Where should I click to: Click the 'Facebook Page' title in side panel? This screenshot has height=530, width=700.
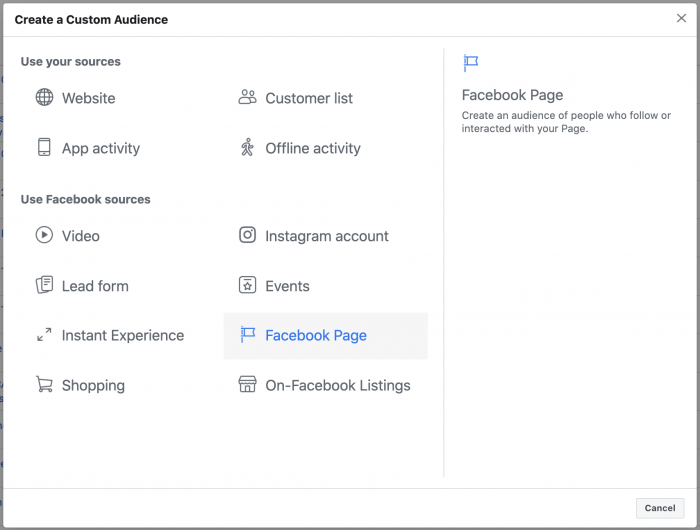[512, 95]
